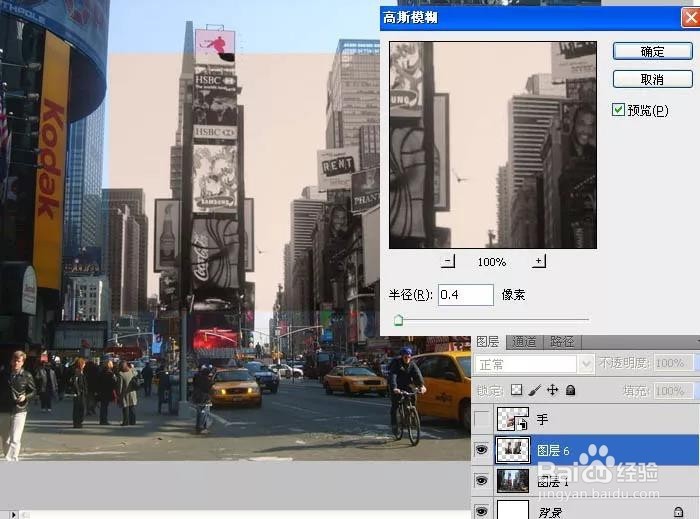Switch to the 路径 tab
The image size is (700, 519).
coord(562,342)
